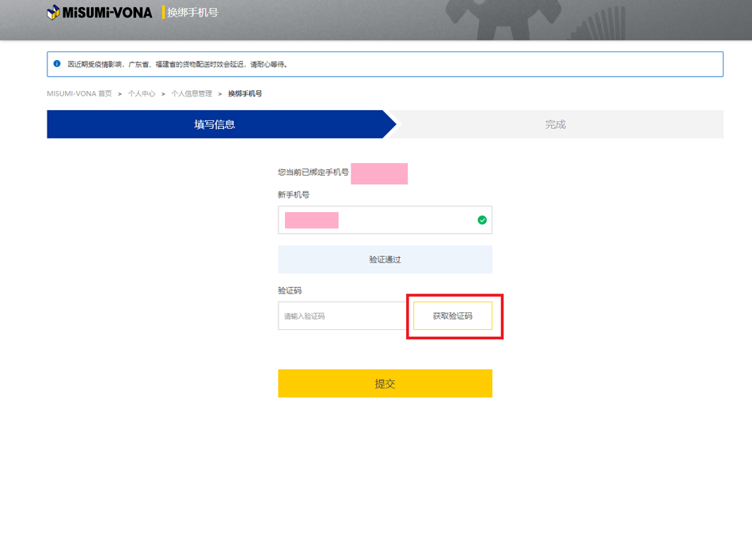Click the currently bound phone number

coord(379,173)
